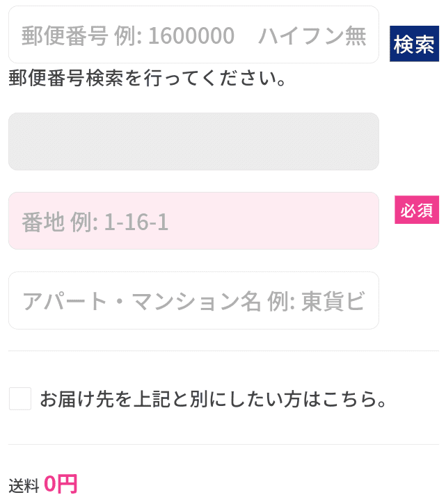Click the ハイフン無 hint in postal field
This screenshot has width=446, height=504.
pos(312,35)
